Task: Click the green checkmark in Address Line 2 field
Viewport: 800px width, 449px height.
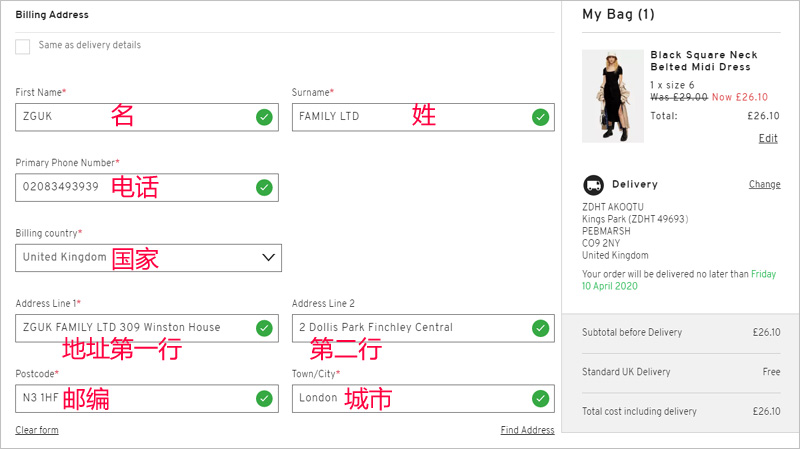Action: click(x=540, y=328)
